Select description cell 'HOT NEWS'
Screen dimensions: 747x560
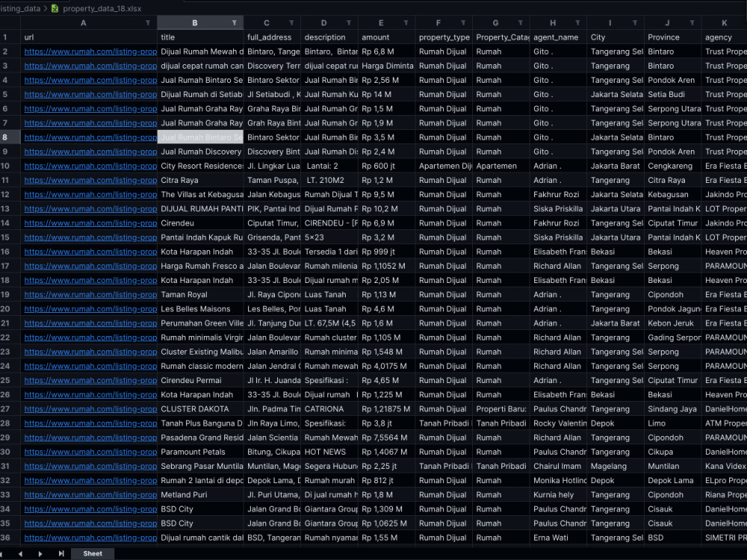pos(329,452)
